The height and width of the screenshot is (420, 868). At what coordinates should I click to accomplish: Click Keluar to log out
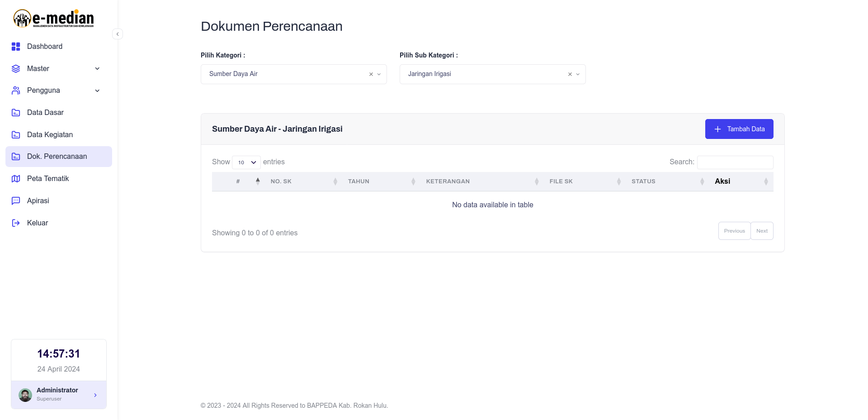click(x=59, y=223)
